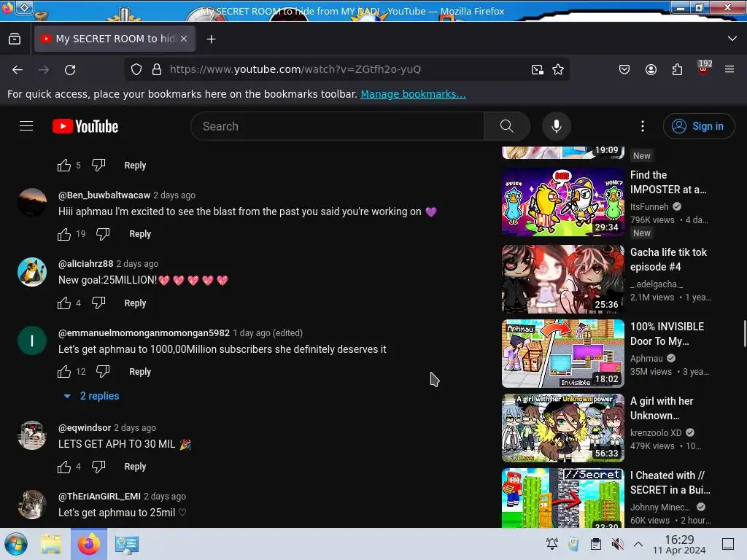Reply to @emmanuelmomonganmomongan5982's comment
Image resolution: width=747 pixels, height=560 pixels.
coord(140,371)
